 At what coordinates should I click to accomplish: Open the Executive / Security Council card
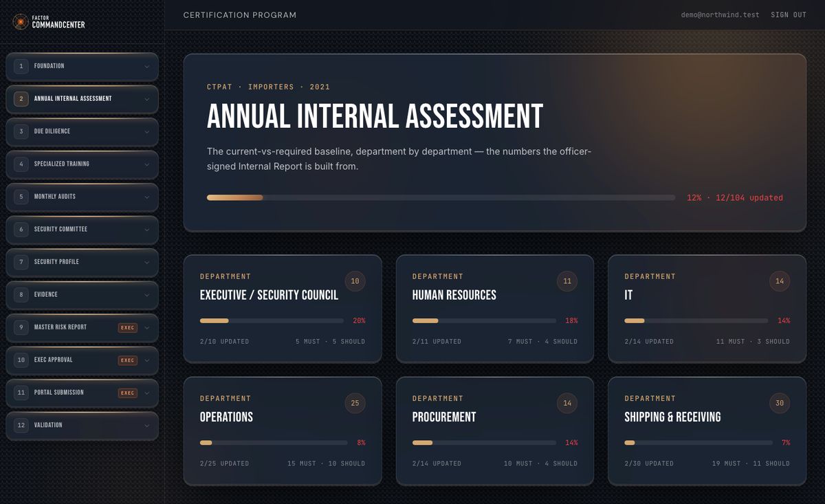pyautogui.click(x=283, y=309)
